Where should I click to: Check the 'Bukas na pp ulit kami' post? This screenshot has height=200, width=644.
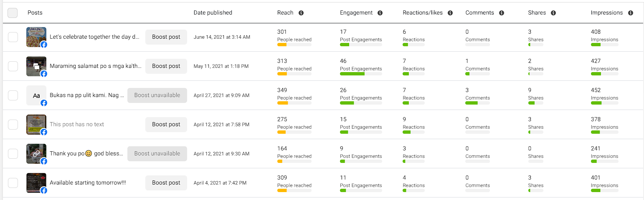(13, 95)
